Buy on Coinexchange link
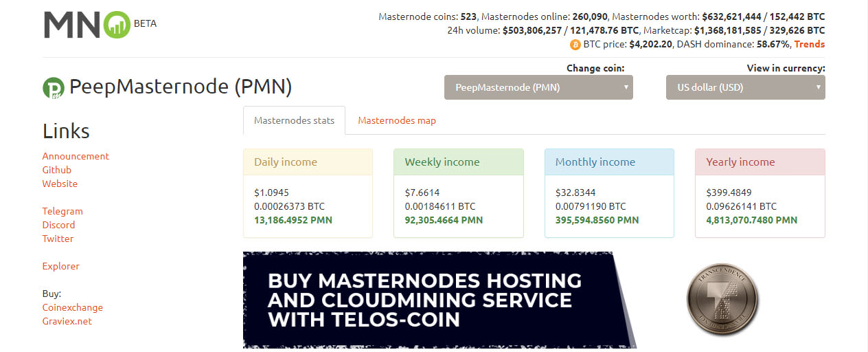 click(73, 307)
